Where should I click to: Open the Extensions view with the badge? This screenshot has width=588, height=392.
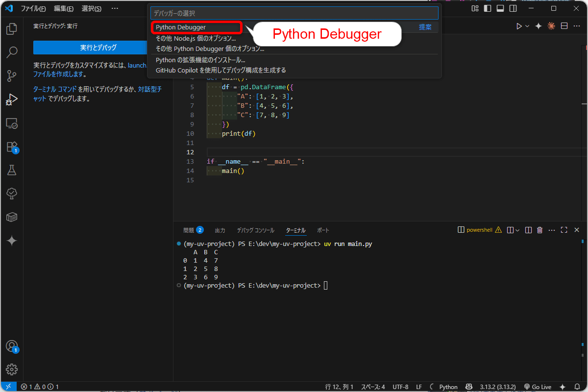click(12, 147)
